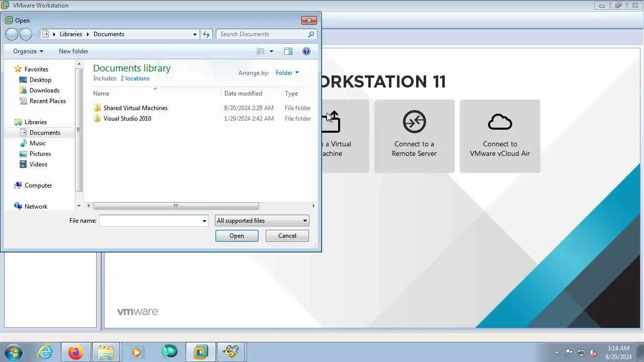Expand the address bar history dropdown
The image size is (644, 362).
[x=195, y=34]
